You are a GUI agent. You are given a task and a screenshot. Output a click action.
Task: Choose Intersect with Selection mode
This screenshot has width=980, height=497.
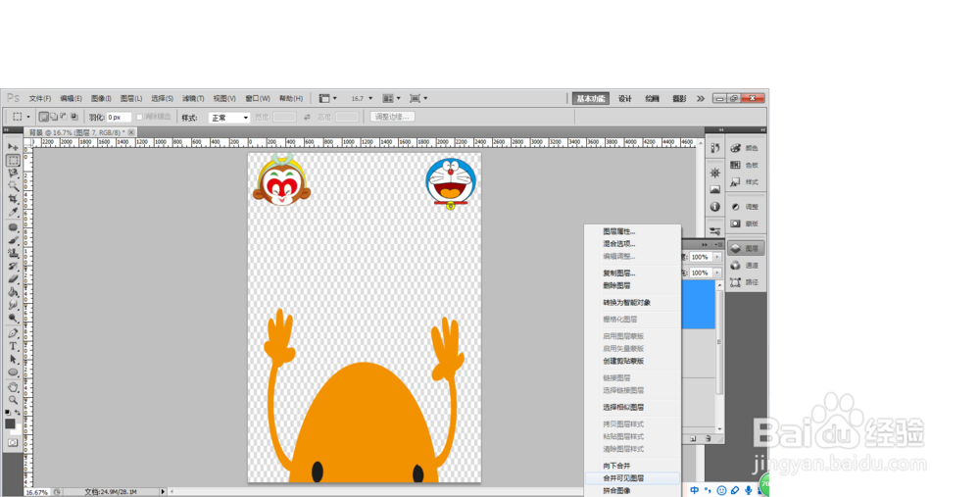pyautogui.click(x=73, y=117)
